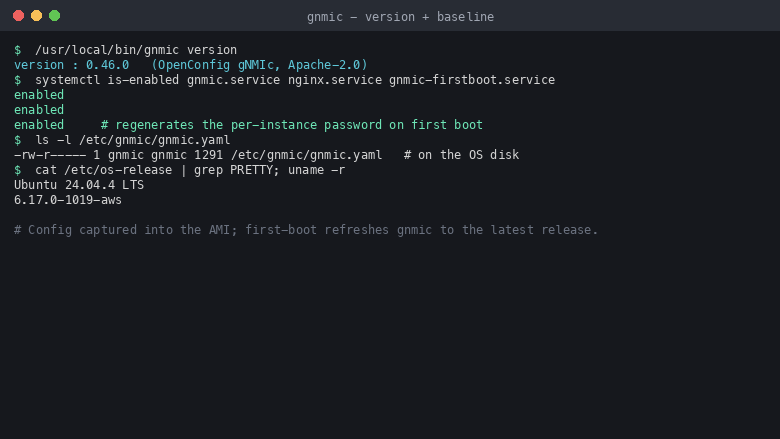Click the dollar prompt before 'systemctl'
Viewport: 780px width, 439px height.
(18, 80)
